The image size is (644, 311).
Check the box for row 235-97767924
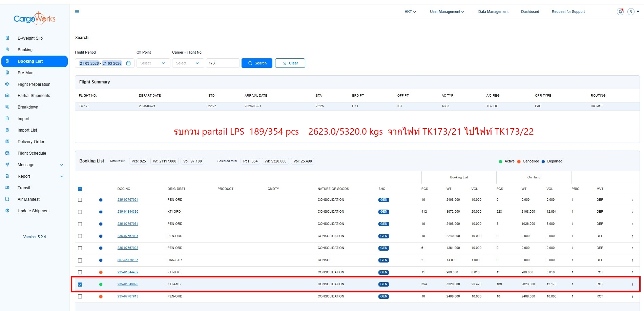(x=80, y=200)
